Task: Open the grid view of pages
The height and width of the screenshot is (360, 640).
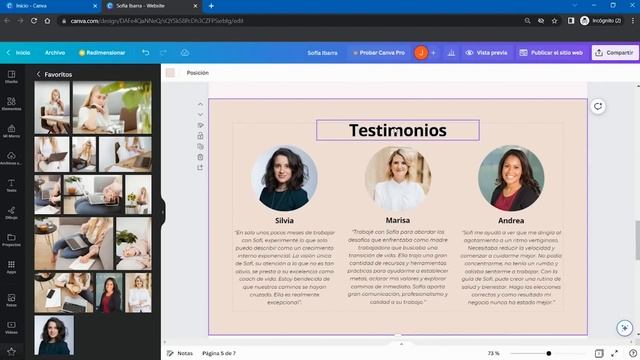Action: [x=599, y=353]
